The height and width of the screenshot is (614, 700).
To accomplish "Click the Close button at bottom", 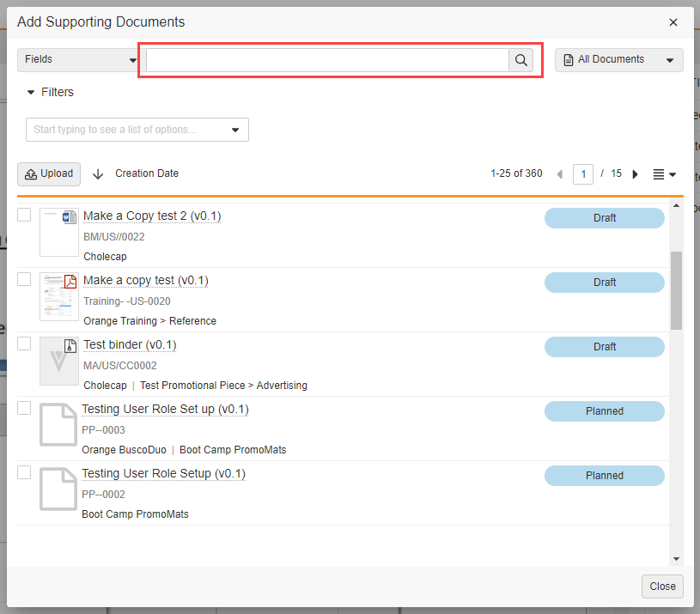I will (x=662, y=587).
